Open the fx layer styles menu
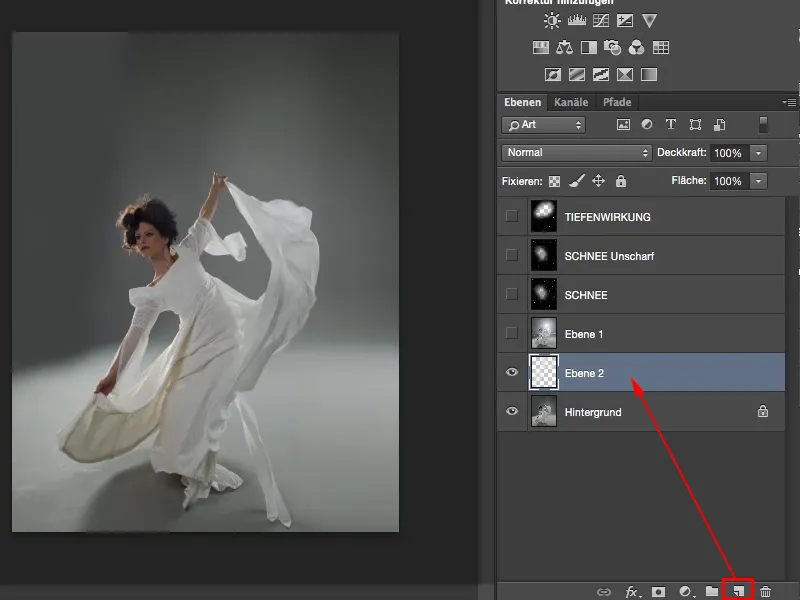The height and width of the screenshot is (600, 800). (632, 592)
